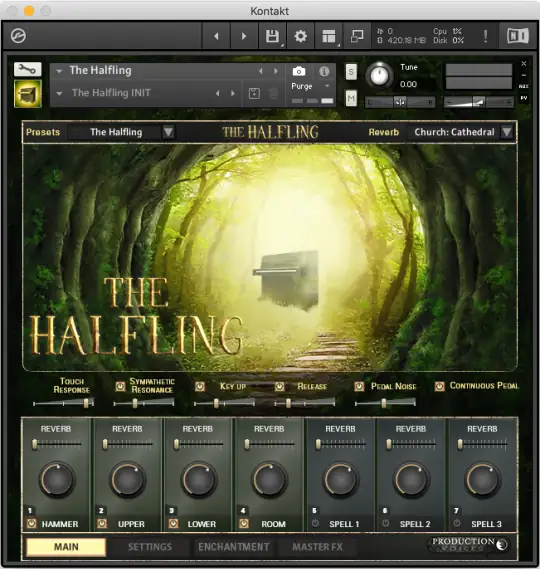Image resolution: width=540 pixels, height=569 pixels.
Task: Expand the instrument name dropdown triangle
Action: pyautogui.click(x=59, y=71)
